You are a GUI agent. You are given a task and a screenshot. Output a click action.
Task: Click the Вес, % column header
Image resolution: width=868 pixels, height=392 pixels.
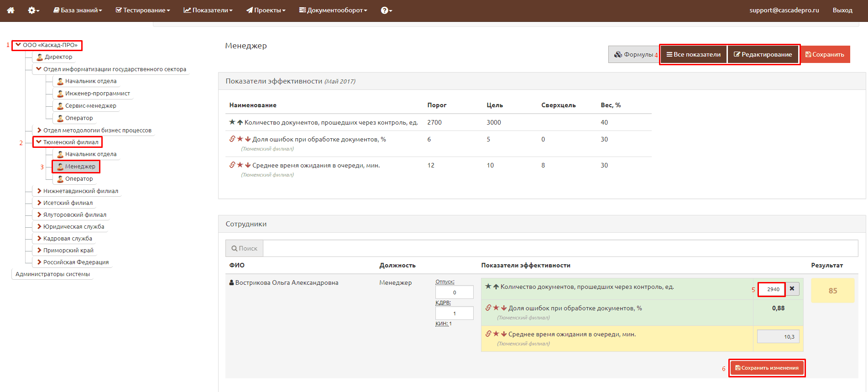pyautogui.click(x=611, y=105)
